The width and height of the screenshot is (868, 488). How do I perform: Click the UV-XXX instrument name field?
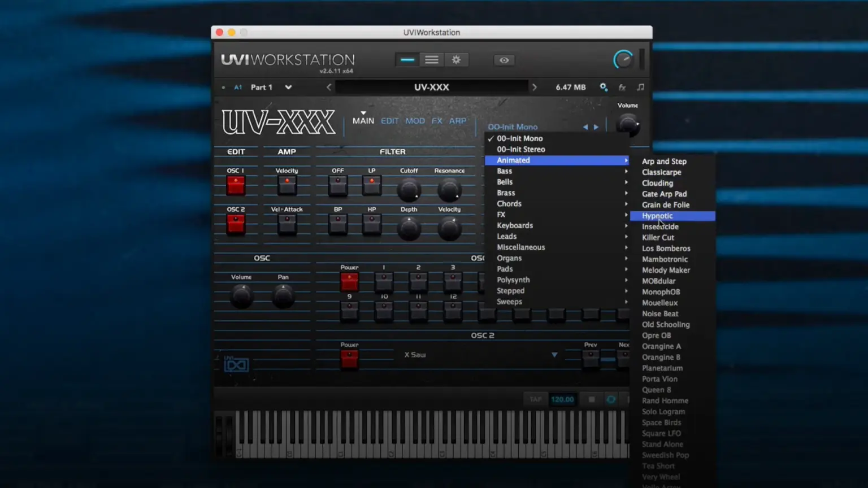click(x=432, y=87)
